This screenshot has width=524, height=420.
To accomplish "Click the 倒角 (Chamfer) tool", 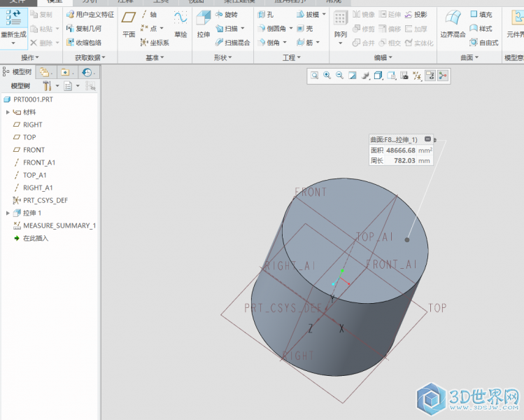I will (269, 43).
